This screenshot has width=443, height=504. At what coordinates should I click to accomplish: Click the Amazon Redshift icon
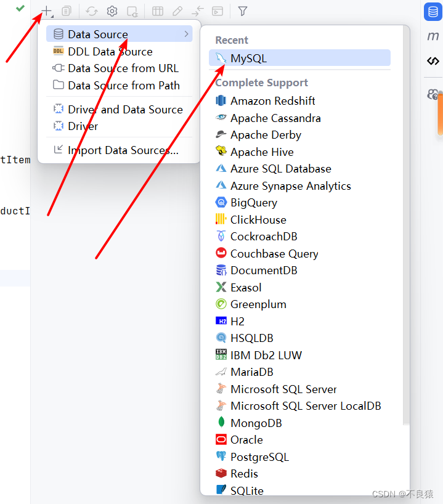221,100
